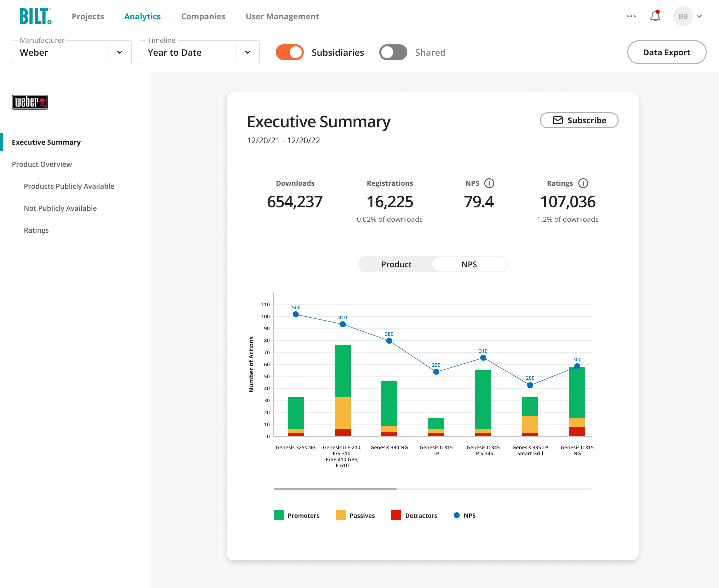Viewport: 719px width, 588px height.
Task: Click the Weber logo in the sidebar
Action: tap(30, 102)
